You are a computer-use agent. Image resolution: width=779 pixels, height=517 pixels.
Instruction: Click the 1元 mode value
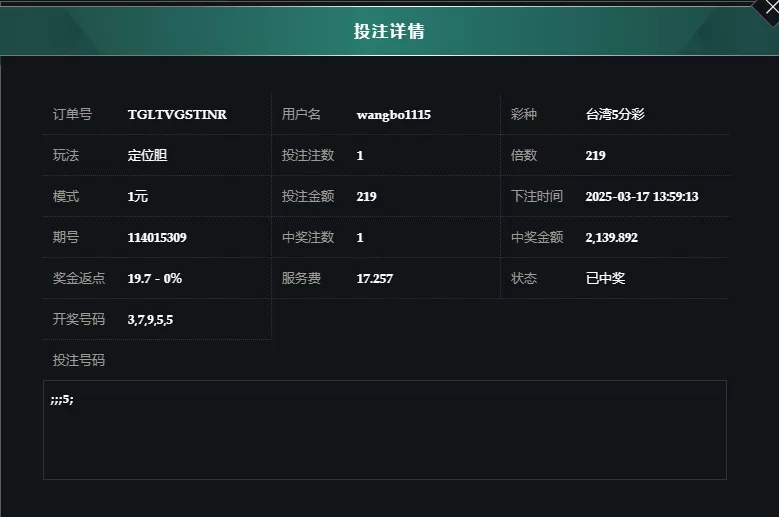tap(138, 197)
